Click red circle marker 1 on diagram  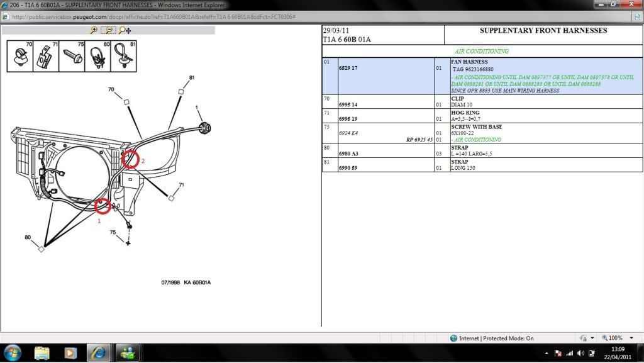click(103, 206)
